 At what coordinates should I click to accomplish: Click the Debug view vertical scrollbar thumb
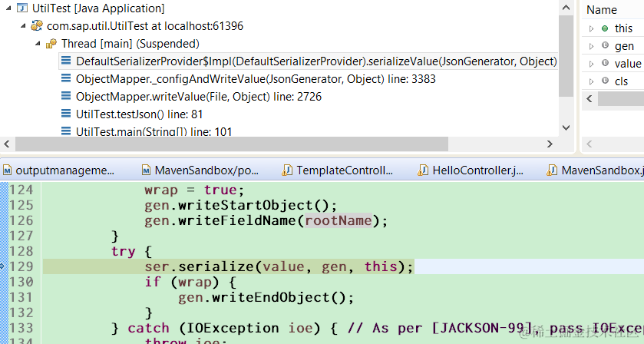point(566,56)
